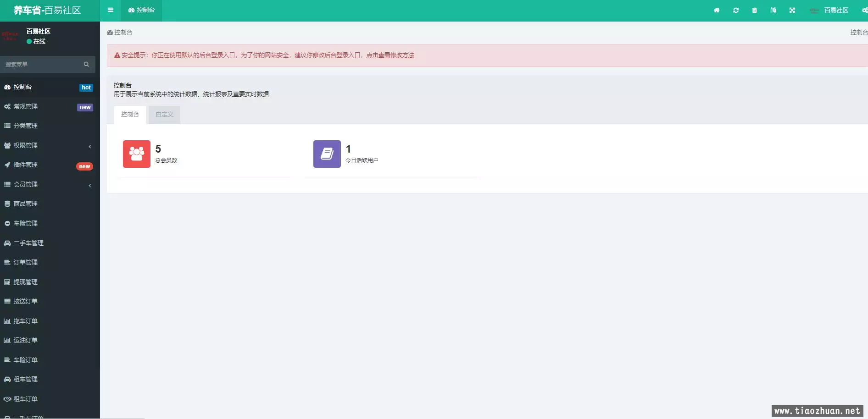Click the 控制台 dashboard icon in the sidebar
The width and height of the screenshot is (868, 419).
point(7,87)
